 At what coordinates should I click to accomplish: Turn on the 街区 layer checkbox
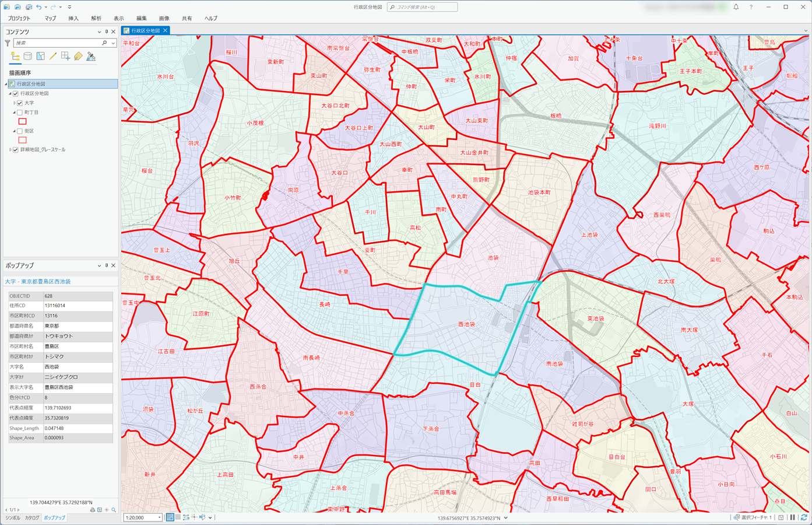point(20,131)
